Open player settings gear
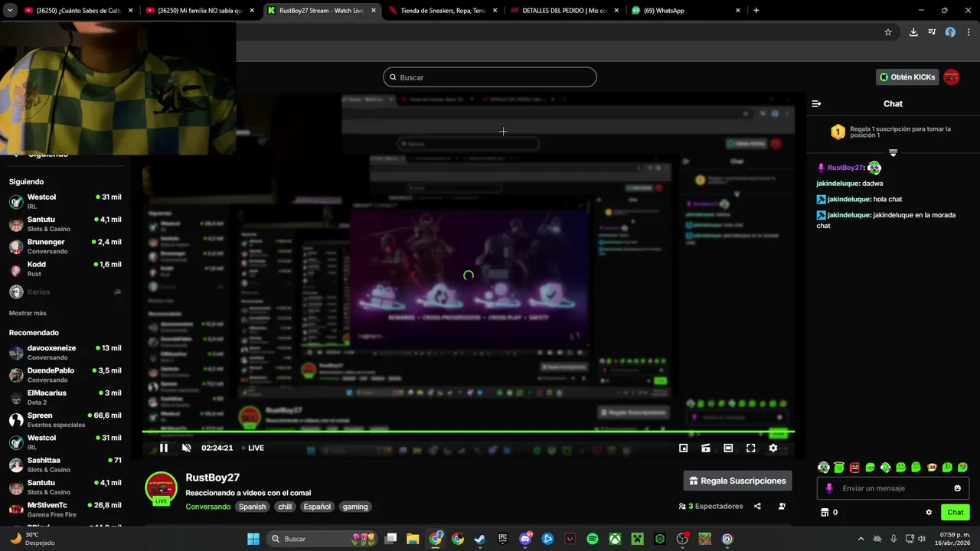The image size is (980, 551). 773,448
